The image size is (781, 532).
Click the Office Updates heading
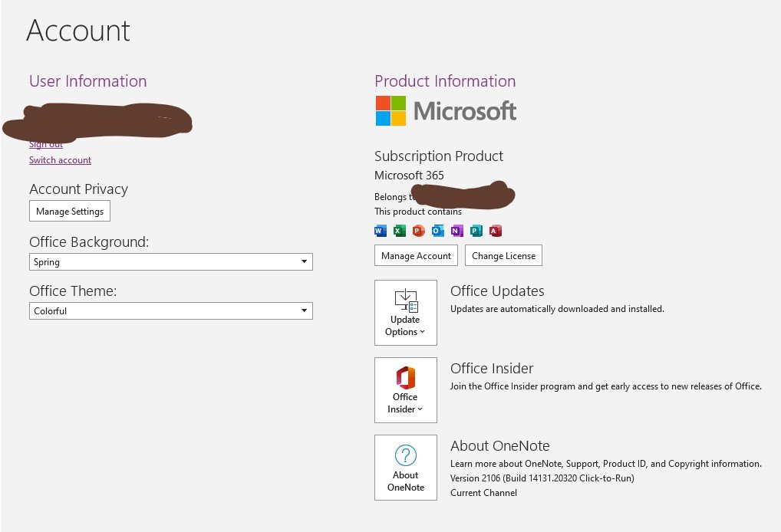pyautogui.click(x=497, y=291)
